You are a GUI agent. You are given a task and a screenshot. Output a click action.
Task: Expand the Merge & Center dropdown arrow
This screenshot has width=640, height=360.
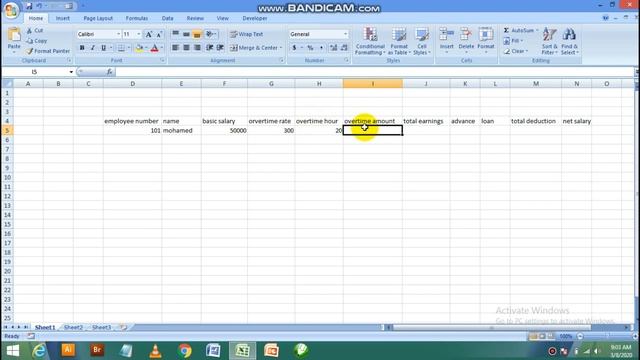click(281, 48)
